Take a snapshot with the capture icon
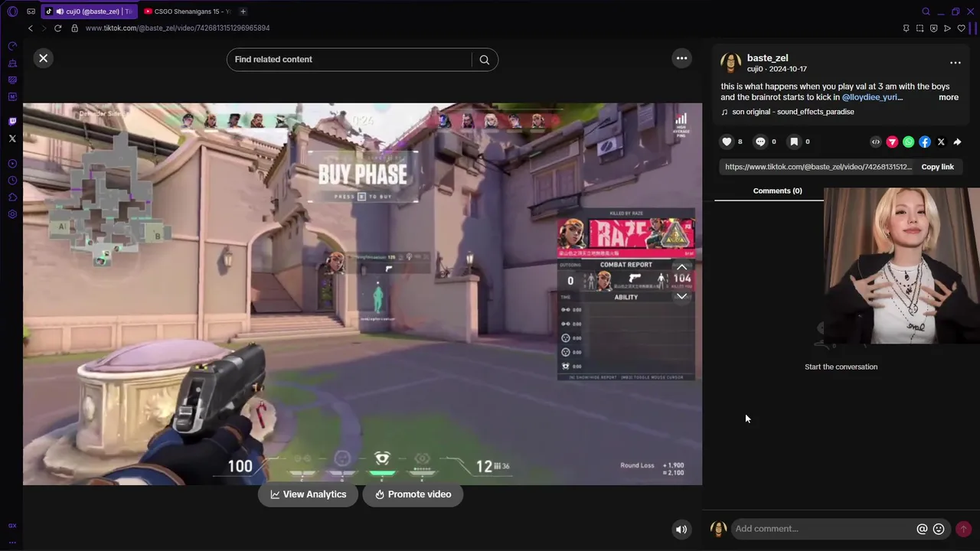This screenshot has height=551, width=980. pos(920,28)
